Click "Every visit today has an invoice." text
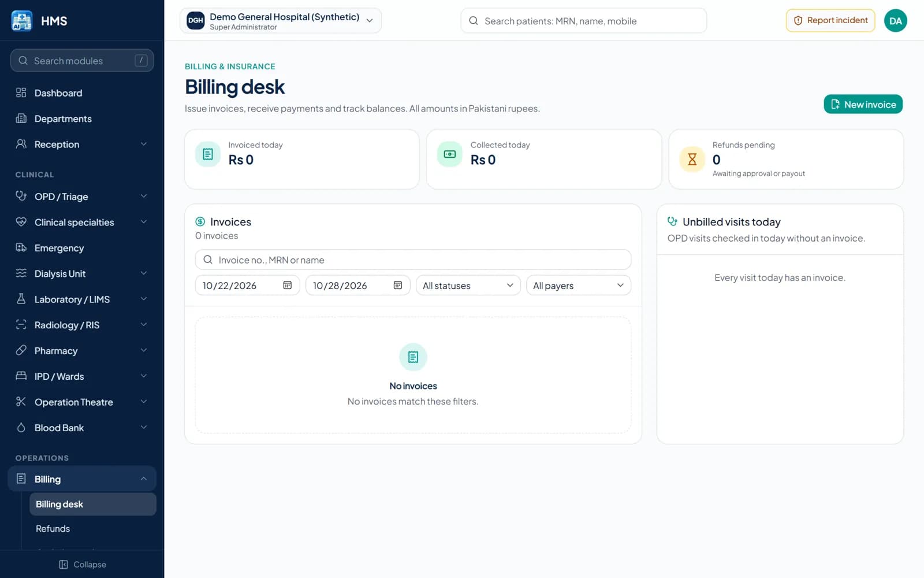The image size is (924, 578). 780,277
